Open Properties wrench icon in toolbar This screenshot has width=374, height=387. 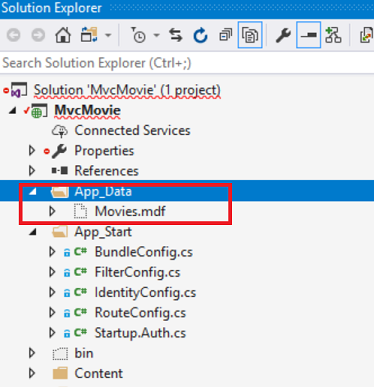[x=283, y=35]
